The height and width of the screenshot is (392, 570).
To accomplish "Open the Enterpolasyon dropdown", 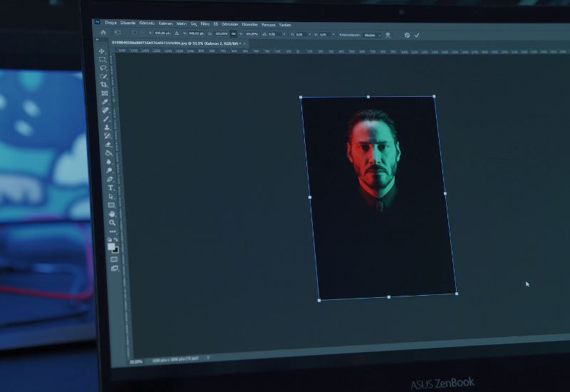I will [373, 35].
